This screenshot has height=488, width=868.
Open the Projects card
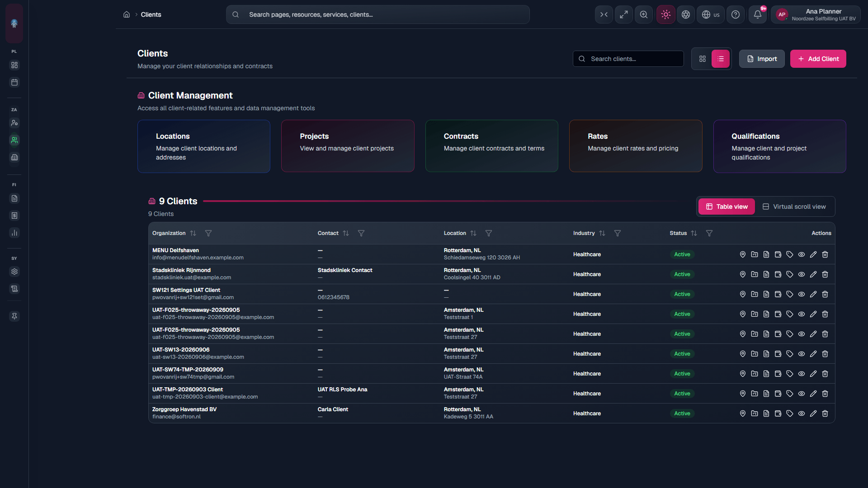348,146
